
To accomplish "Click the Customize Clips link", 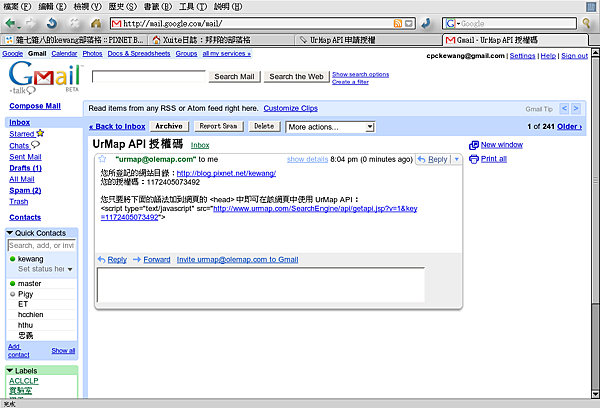I will pyautogui.click(x=290, y=108).
